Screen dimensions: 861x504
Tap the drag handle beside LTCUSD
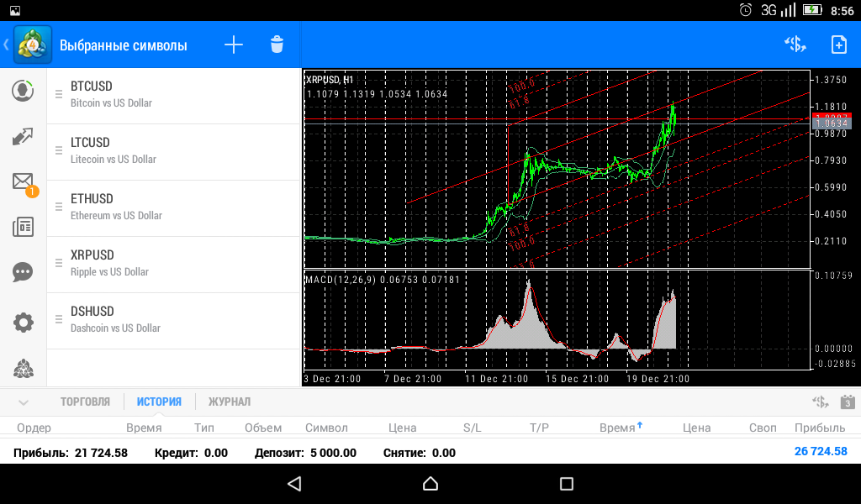[x=59, y=150]
